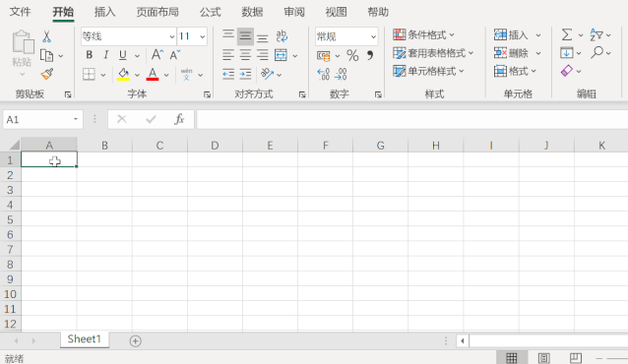Select the Format Painter brush icon
Image resolution: width=628 pixels, height=364 pixels.
[47, 74]
